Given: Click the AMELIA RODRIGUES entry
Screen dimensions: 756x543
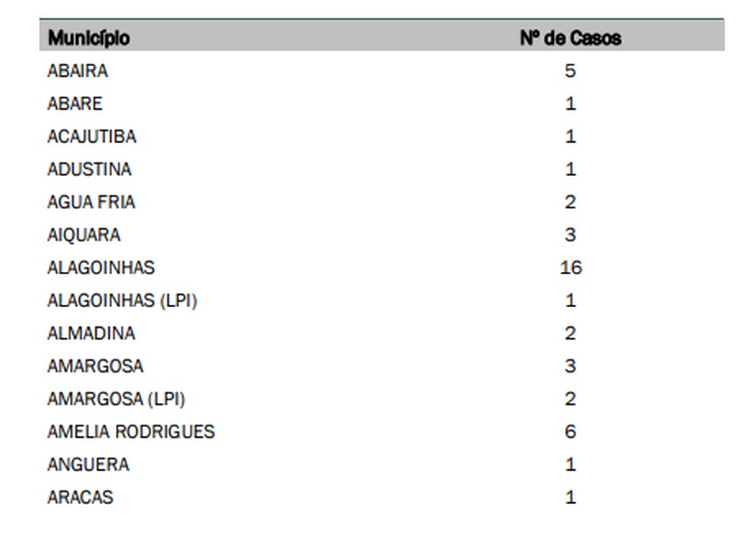Looking at the screenshot, I should (131, 432).
